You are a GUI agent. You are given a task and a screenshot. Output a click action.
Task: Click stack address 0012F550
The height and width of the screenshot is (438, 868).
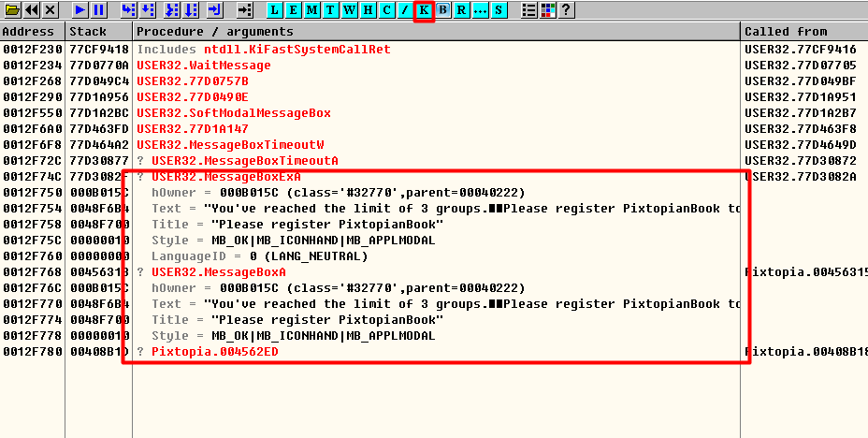[x=32, y=113]
